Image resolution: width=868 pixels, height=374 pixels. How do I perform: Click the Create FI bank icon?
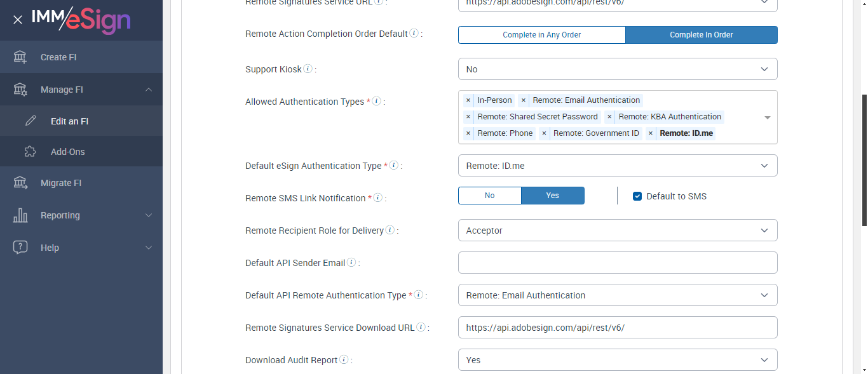20,57
